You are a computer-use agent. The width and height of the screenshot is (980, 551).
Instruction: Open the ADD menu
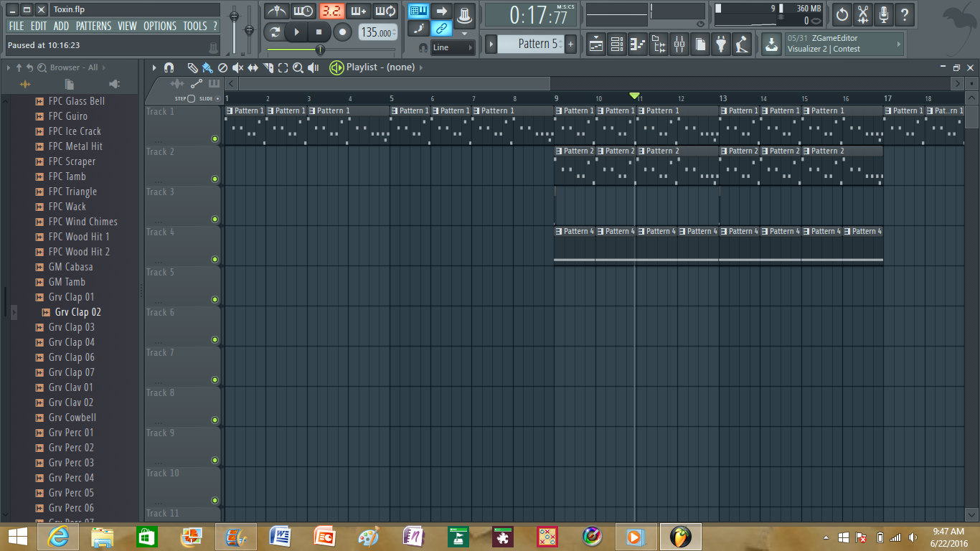click(x=62, y=26)
